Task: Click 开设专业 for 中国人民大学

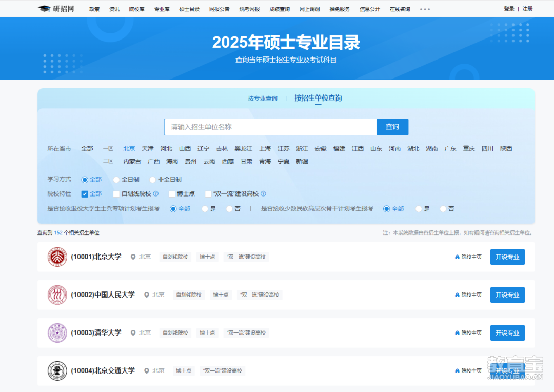Action: click(507, 295)
